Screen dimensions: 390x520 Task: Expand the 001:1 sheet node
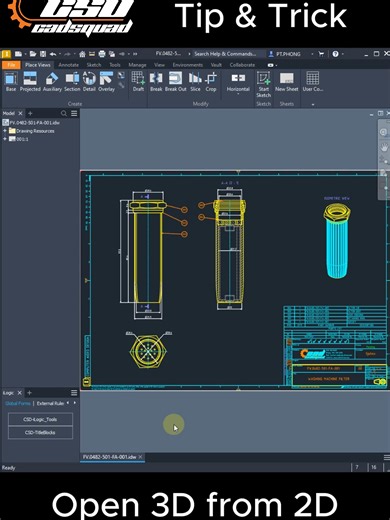tap(5, 139)
